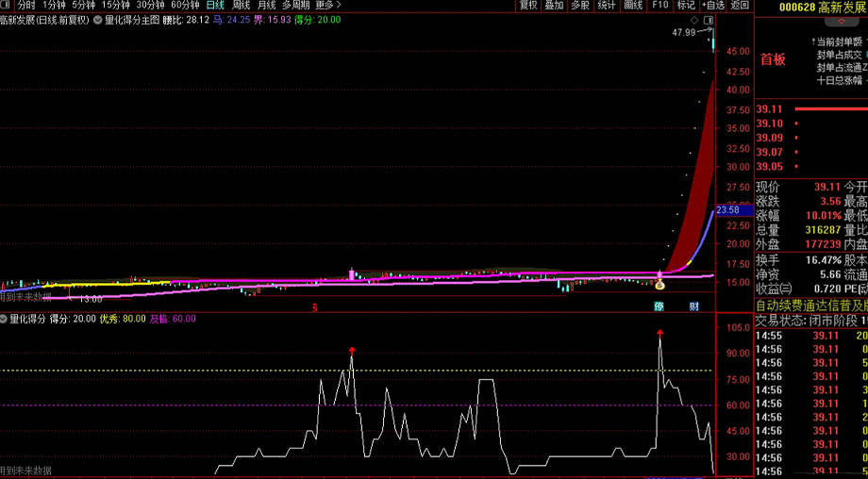Expand the 更多 period options
The image size is (868, 479).
(327, 6)
